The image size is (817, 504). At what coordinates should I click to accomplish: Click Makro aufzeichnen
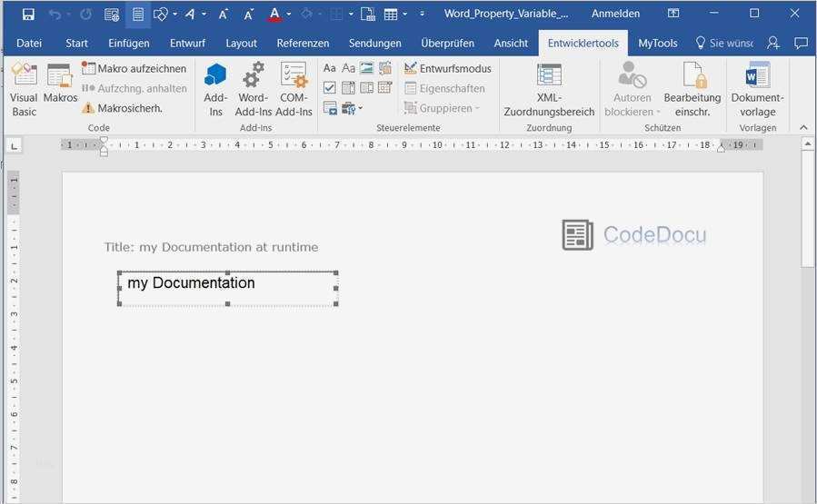tap(135, 68)
